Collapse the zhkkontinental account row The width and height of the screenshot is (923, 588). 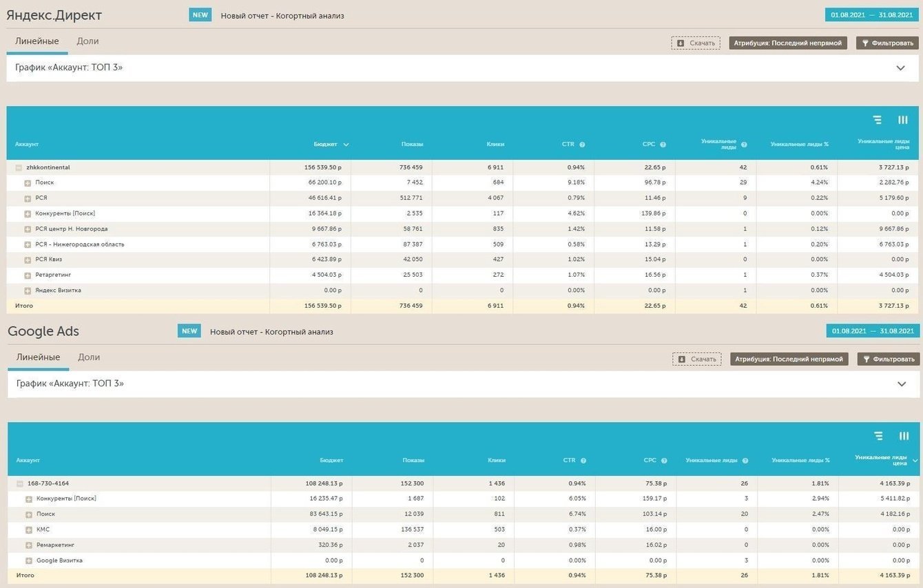click(x=19, y=167)
